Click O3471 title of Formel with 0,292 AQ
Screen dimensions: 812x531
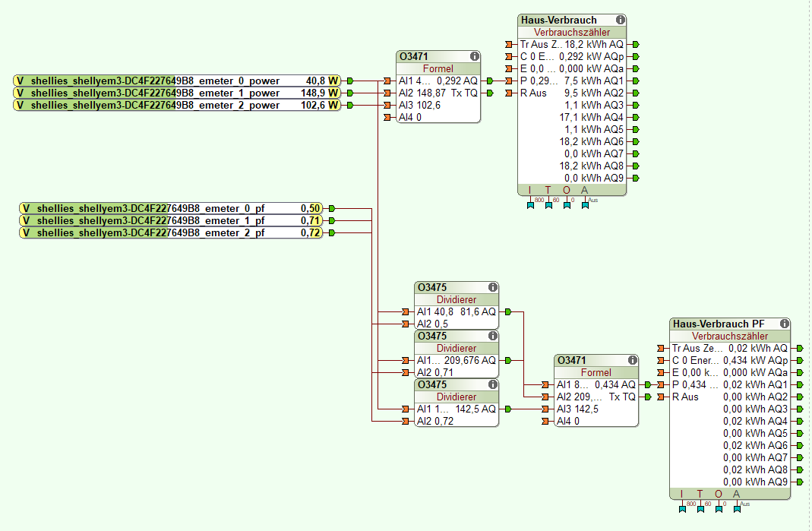tap(413, 56)
